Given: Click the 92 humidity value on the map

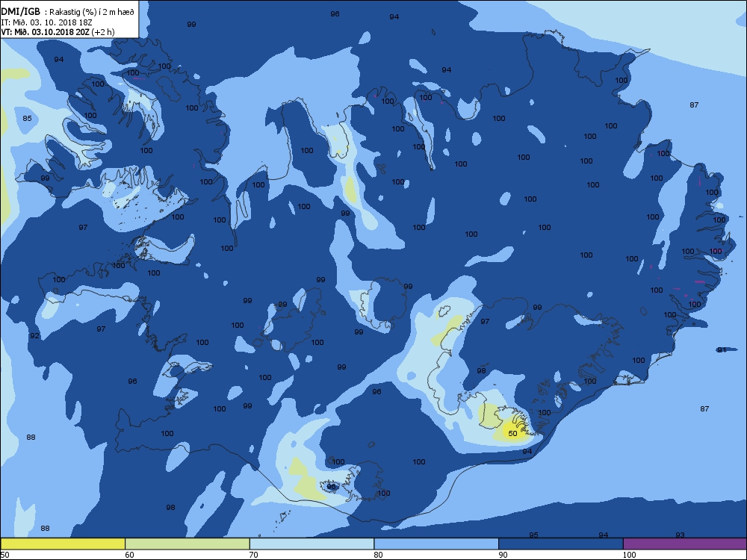Looking at the screenshot, I should (35, 336).
